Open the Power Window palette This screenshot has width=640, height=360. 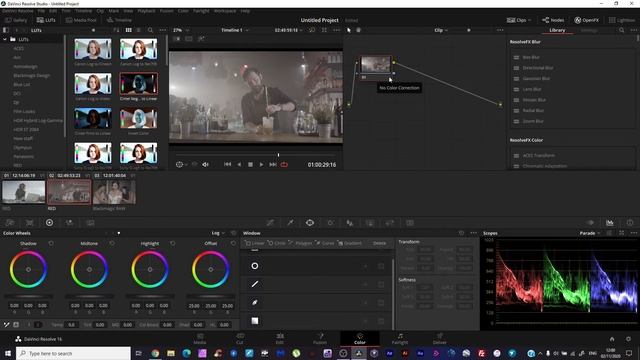(310, 222)
